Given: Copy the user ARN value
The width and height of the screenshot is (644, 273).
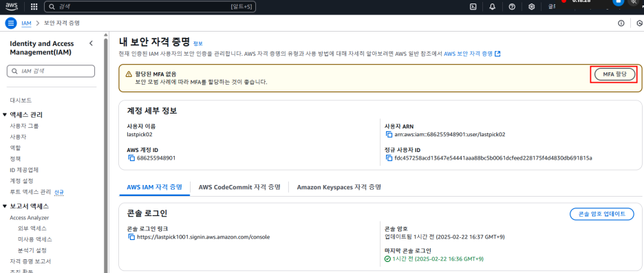Looking at the screenshot, I should point(389,134).
